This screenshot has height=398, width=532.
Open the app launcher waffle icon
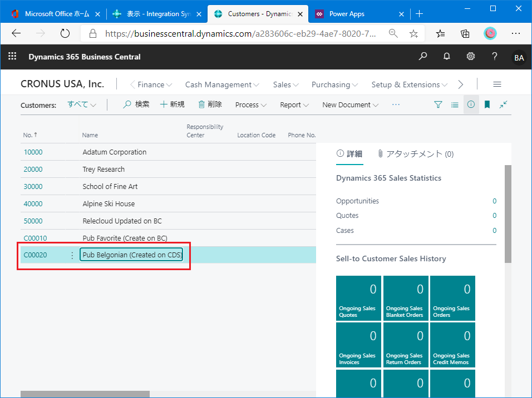(x=12, y=56)
